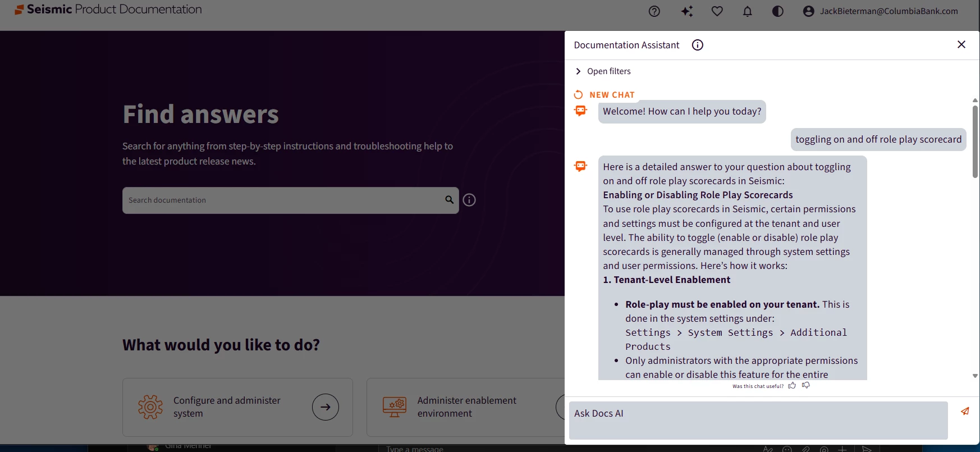Click the "Find answers" heading
980x452 pixels.
point(201,115)
